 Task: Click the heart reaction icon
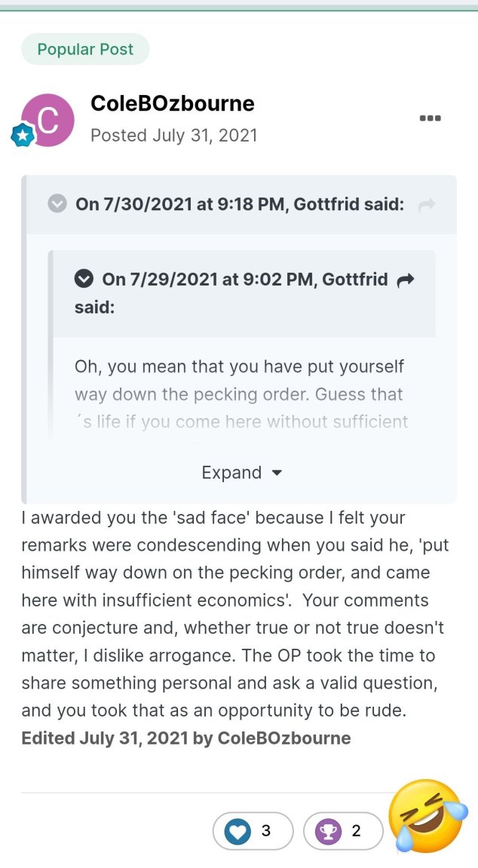click(237, 831)
